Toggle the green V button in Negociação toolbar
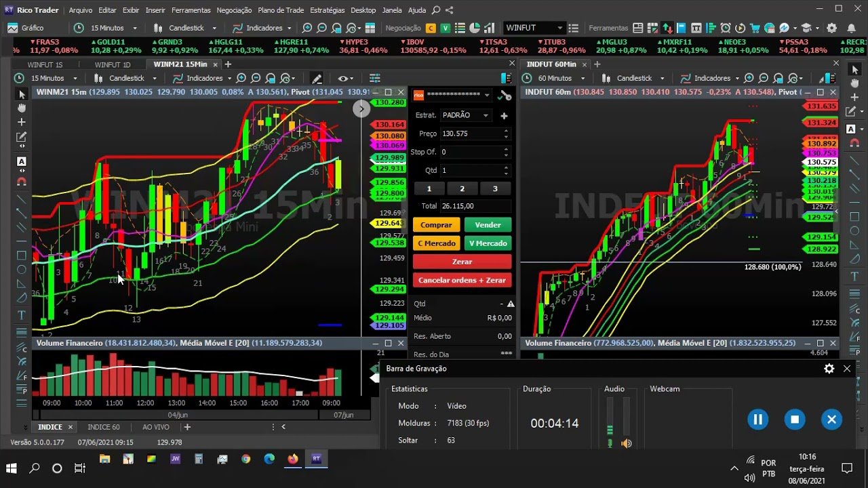 446,28
